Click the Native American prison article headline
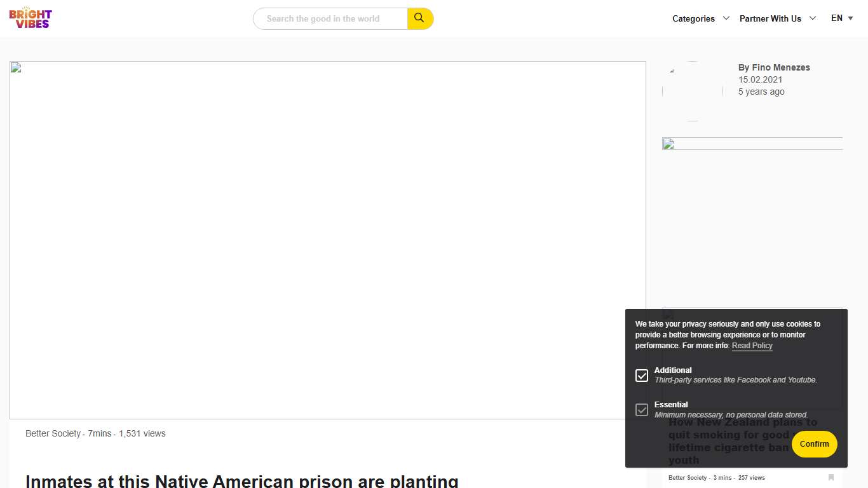The image size is (868, 488). 241,480
